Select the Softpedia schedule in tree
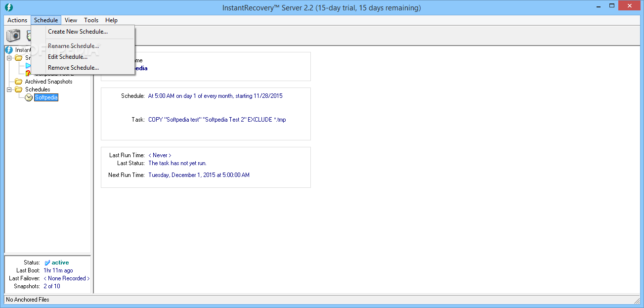This screenshot has width=644, height=308. 46,97
